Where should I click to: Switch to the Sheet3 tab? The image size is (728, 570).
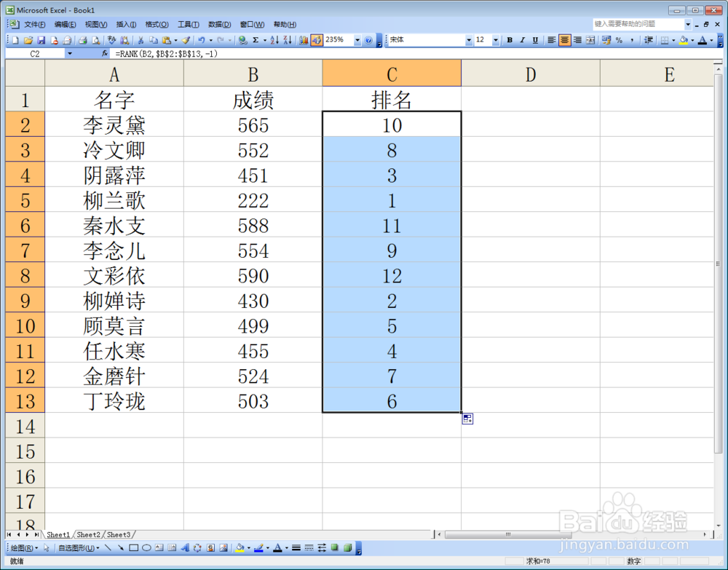click(119, 535)
